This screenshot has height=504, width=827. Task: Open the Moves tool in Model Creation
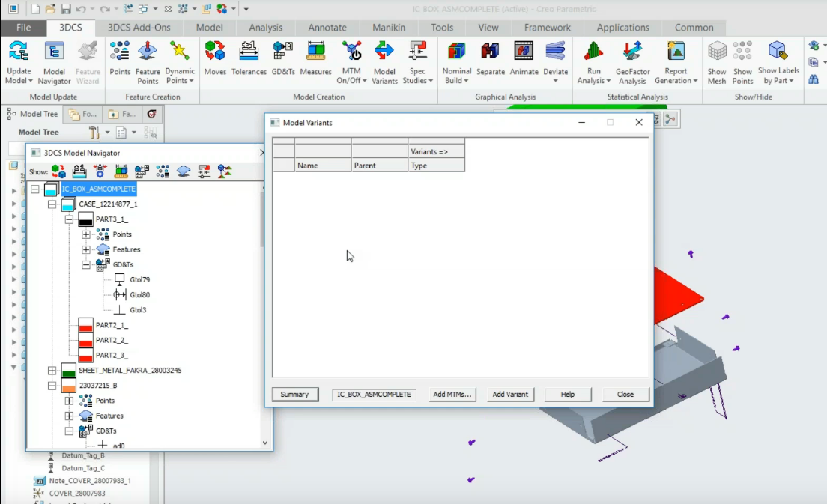pos(215,52)
